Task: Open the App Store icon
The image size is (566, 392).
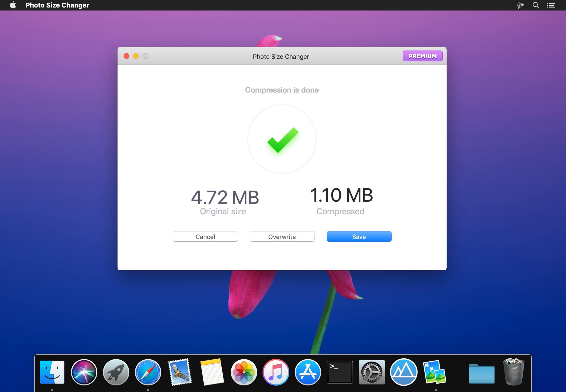Action: tap(308, 372)
